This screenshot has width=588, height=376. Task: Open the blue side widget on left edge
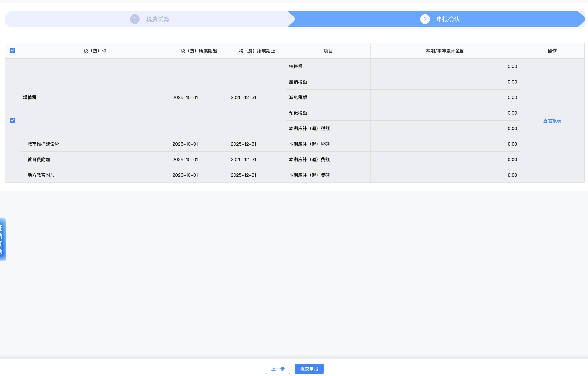click(2, 239)
